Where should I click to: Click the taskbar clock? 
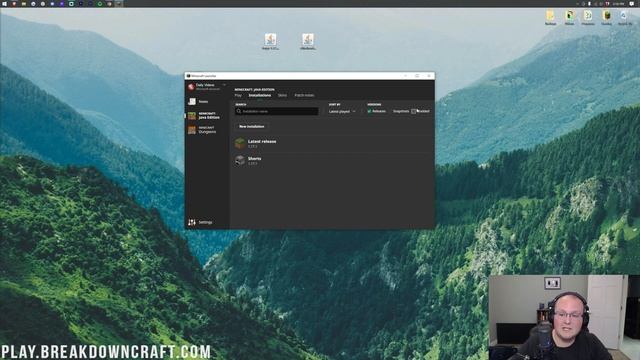pyautogui.click(x=618, y=3)
